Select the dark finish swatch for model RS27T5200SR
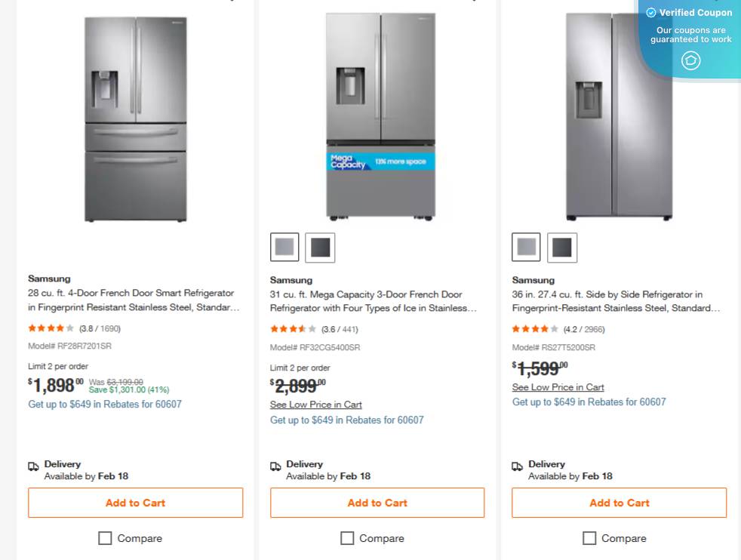The height and width of the screenshot is (560, 741). tap(562, 247)
